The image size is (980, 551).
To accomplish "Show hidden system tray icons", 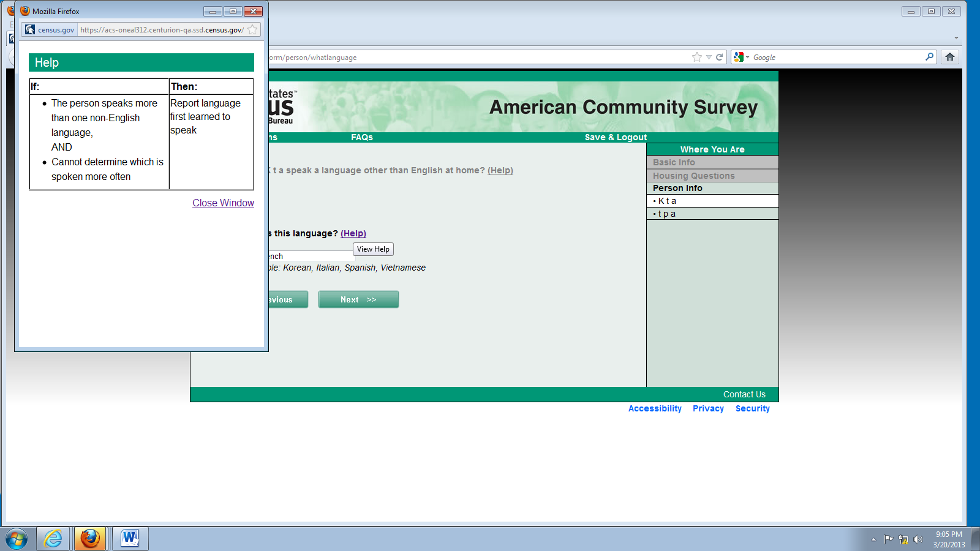I will (873, 539).
